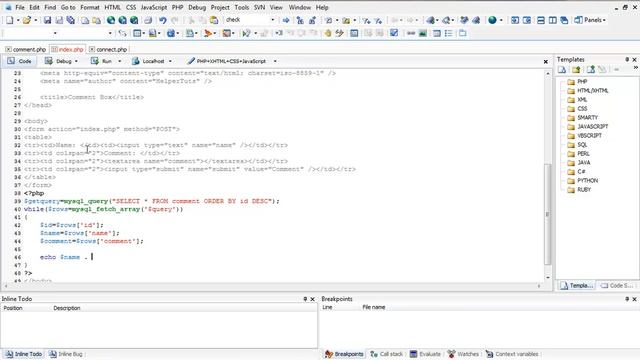Pin the Inline Todo panel
This screenshot has width=640, height=360.
[305, 299]
